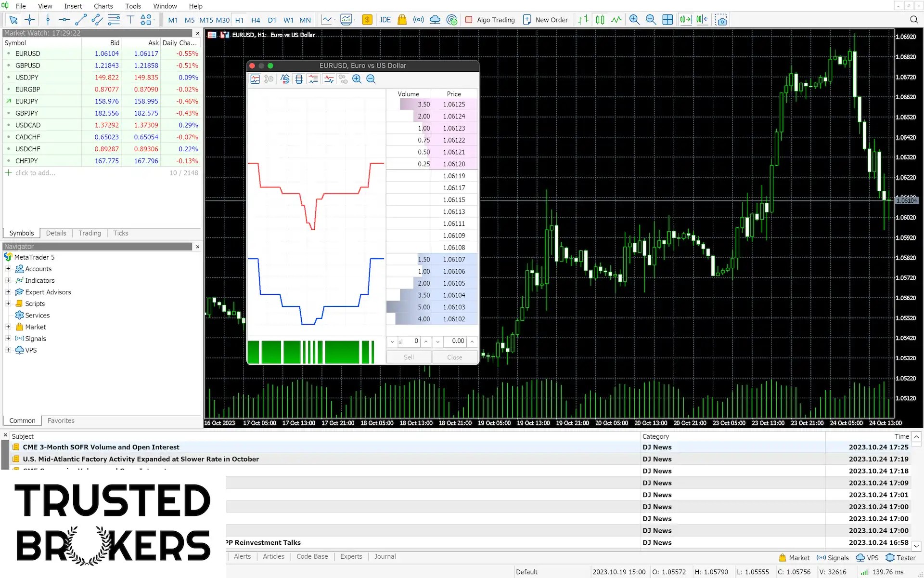This screenshot has width=924, height=578.
Task: Click the tile windows grid icon
Action: click(x=667, y=20)
